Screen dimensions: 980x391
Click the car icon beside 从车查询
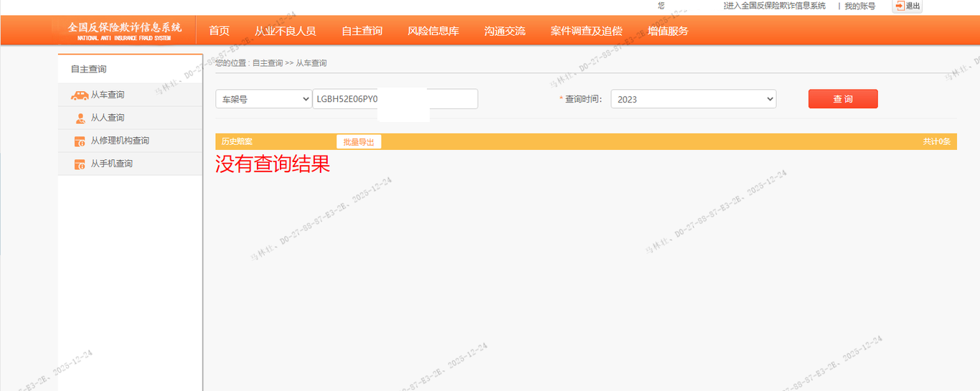(79, 95)
